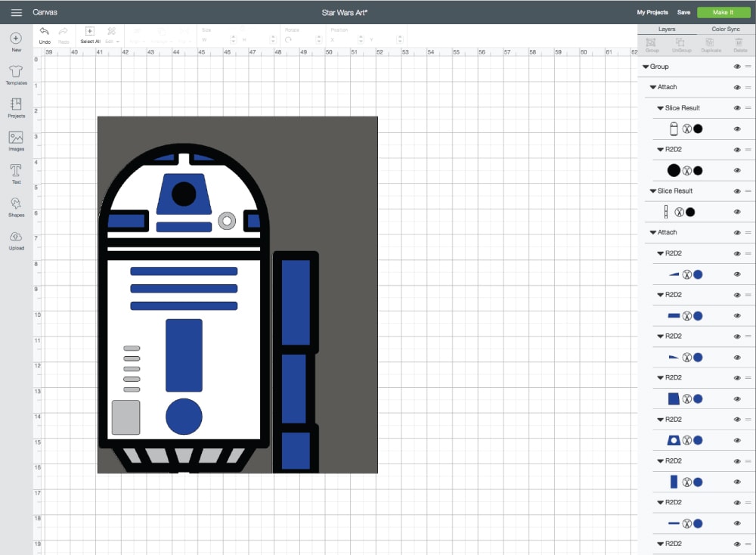
Task: Switch to the Color Sync tab
Action: click(x=726, y=29)
